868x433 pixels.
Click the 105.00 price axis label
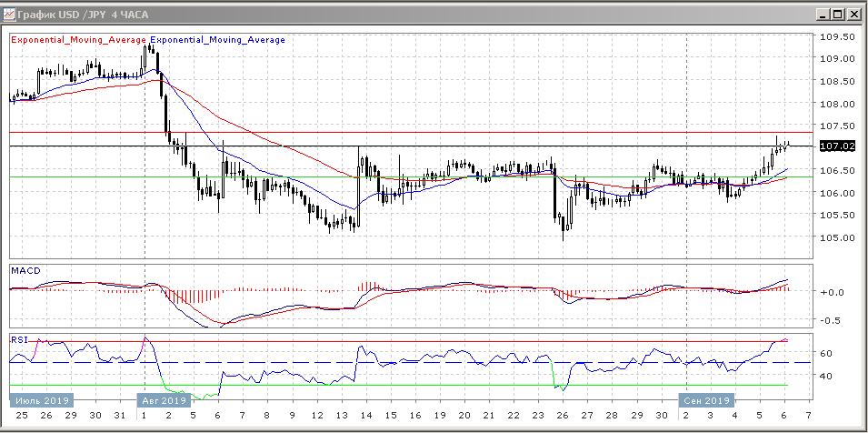pos(836,238)
